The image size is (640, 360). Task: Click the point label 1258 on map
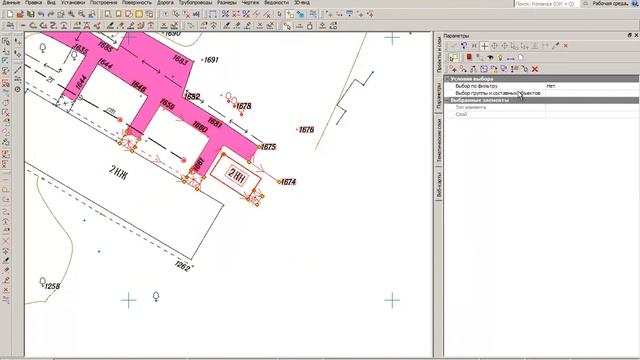pos(52,286)
